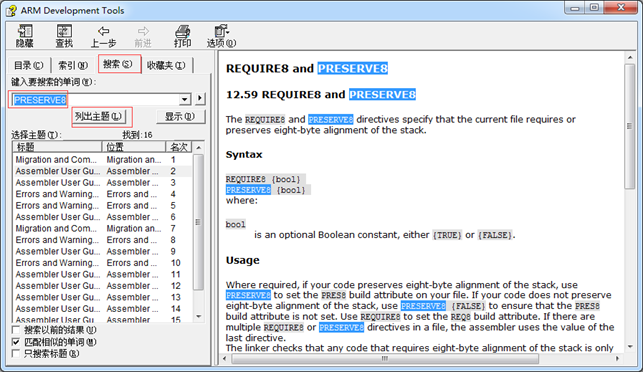The image size is (643, 372).
Task: Open the search operators arrow button
Action: (200, 98)
